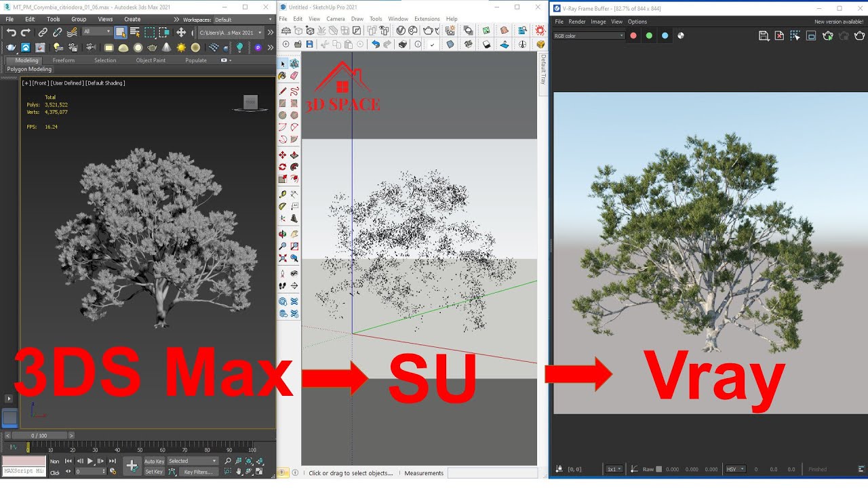Click the Rotate tool in SketchUp

283,167
